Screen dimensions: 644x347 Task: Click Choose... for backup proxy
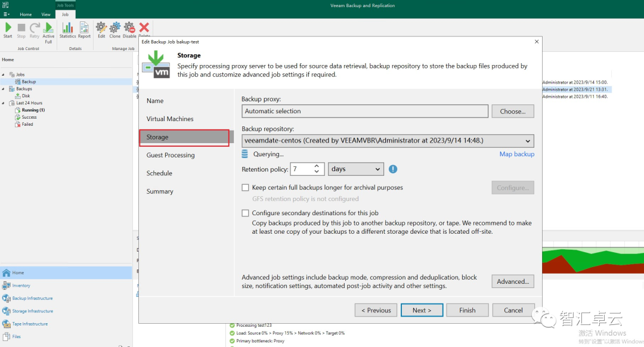point(513,111)
